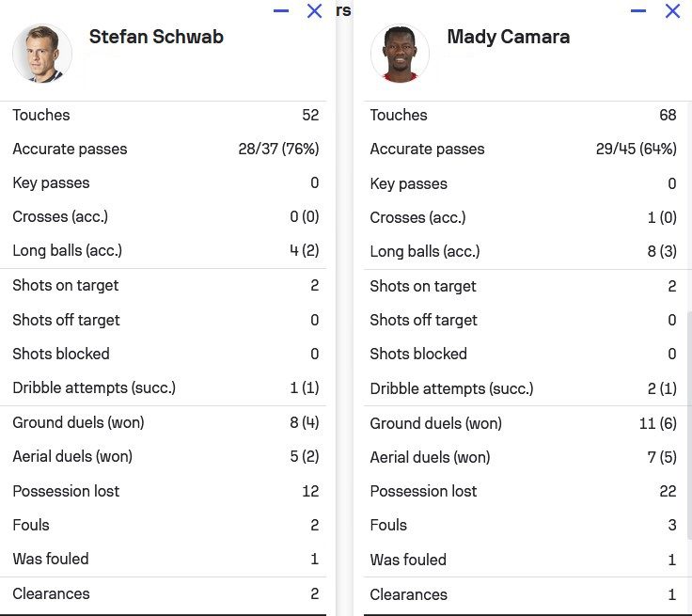The height and width of the screenshot is (616, 692).
Task: Click Camara's Ground duels (won) row
Action: click(522, 423)
